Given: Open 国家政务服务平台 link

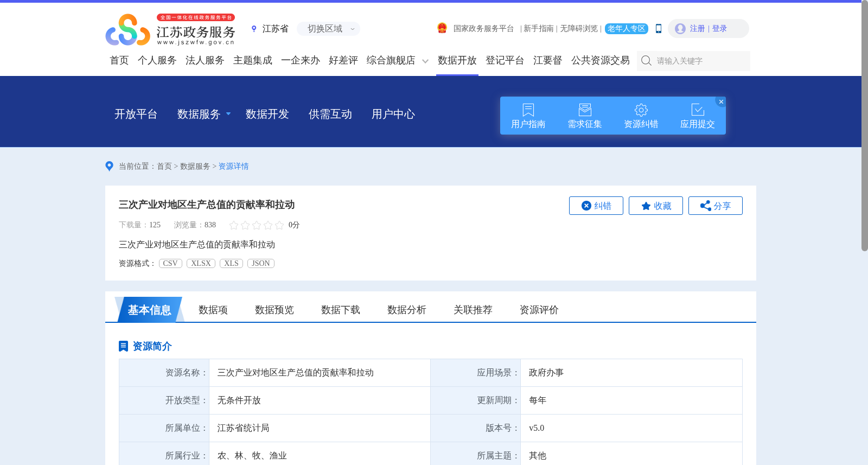Looking at the screenshot, I should tap(483, 29).
